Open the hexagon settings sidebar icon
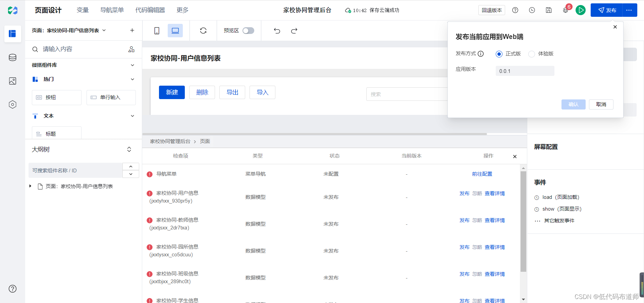Screen dimensions: 644x303 pos(12,104)
